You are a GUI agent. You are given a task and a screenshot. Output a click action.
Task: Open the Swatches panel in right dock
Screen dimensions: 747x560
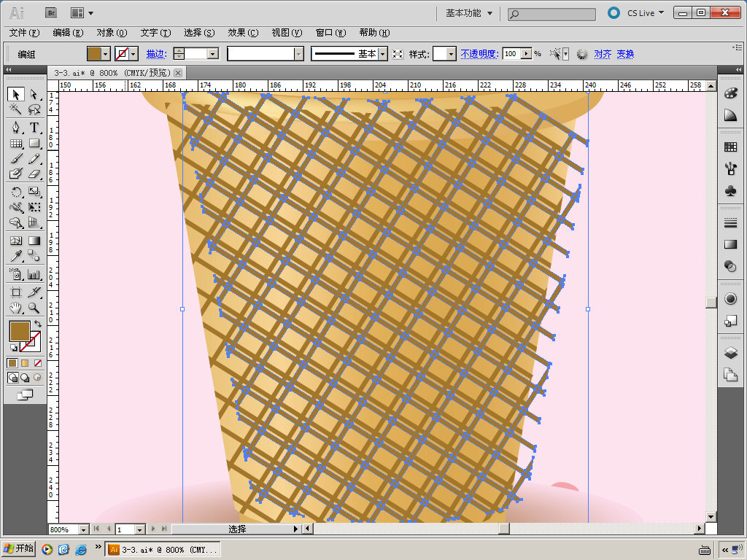tap(730, 147)
